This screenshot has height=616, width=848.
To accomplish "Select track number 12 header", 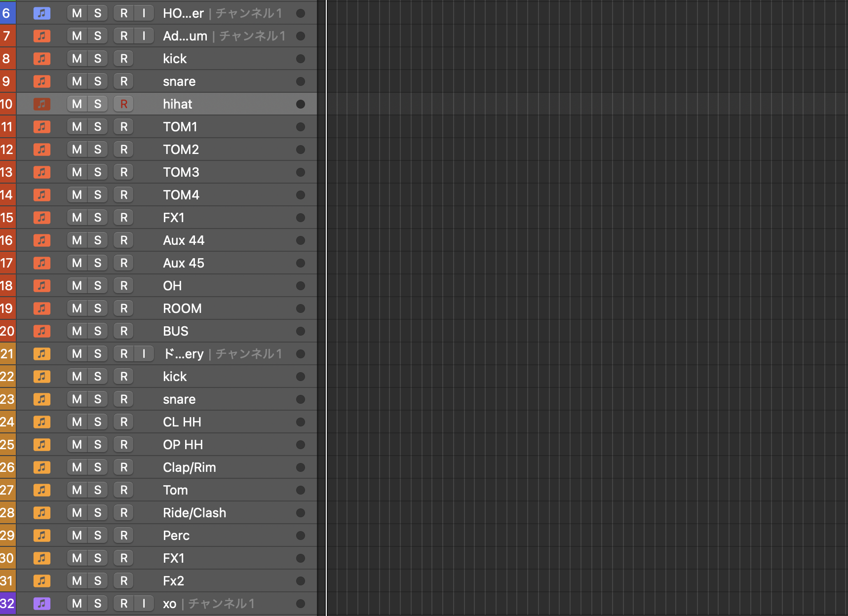I will pyautogui.click(x=7, y=150).
